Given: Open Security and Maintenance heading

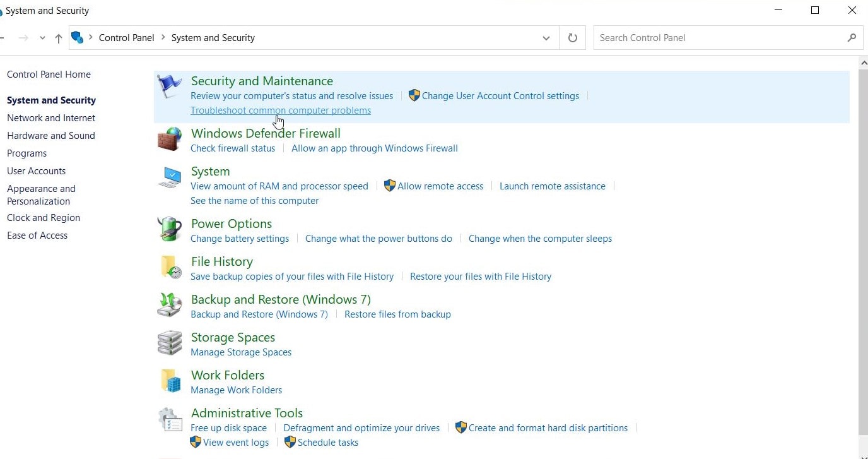Looking at the screenshot, I should (262, 81).
